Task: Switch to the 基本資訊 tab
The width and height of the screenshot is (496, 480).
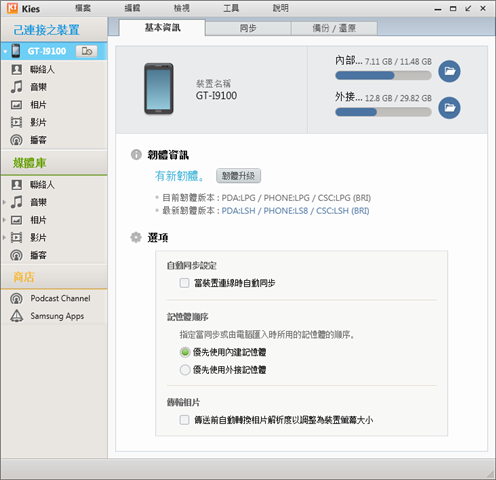Action: [162, 28]
